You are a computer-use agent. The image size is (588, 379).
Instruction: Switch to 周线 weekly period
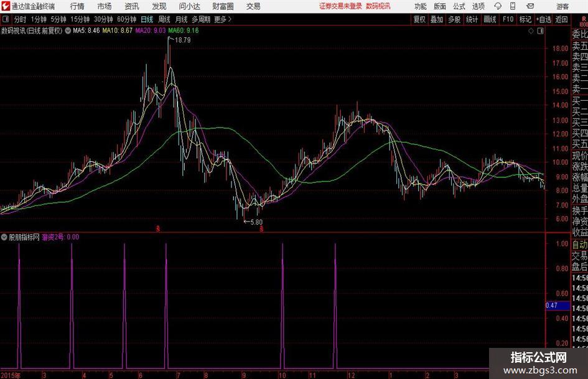pyautogui.click(x=164, y=19)
